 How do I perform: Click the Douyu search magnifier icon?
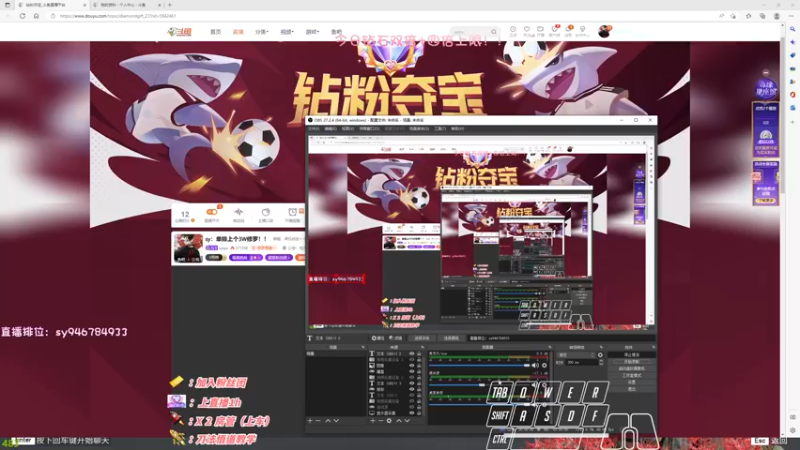click(494, 32)
